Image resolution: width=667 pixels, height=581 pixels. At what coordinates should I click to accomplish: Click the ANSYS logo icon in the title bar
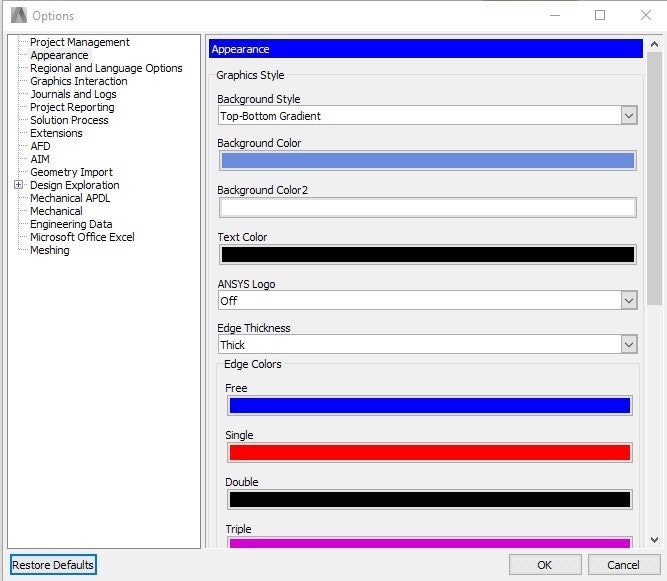(x=19, y=15)
